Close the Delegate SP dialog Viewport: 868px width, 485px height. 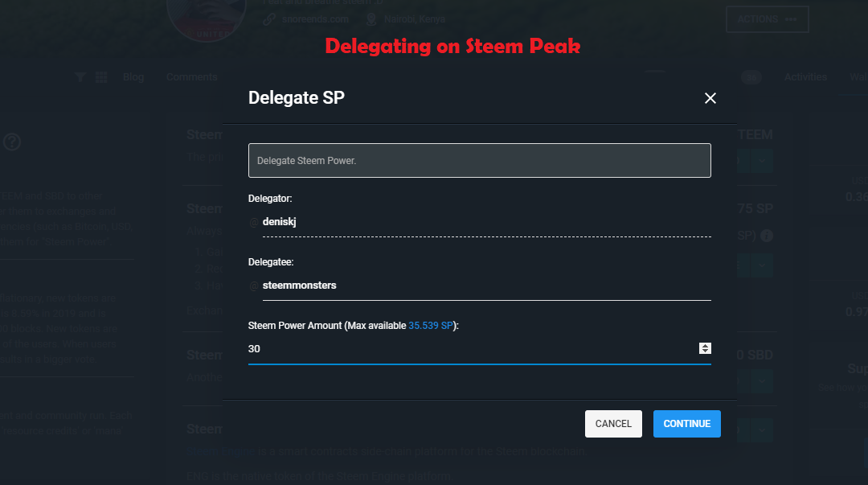[710, 98]
